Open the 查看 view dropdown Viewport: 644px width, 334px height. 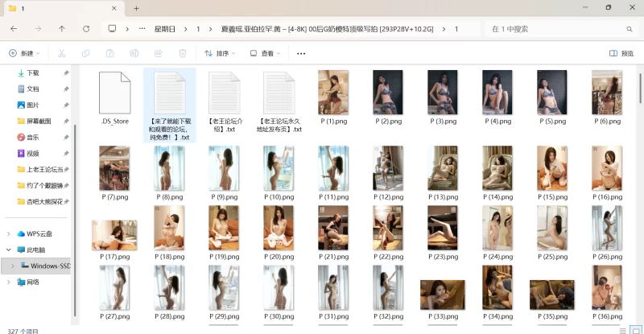[265, 53]
